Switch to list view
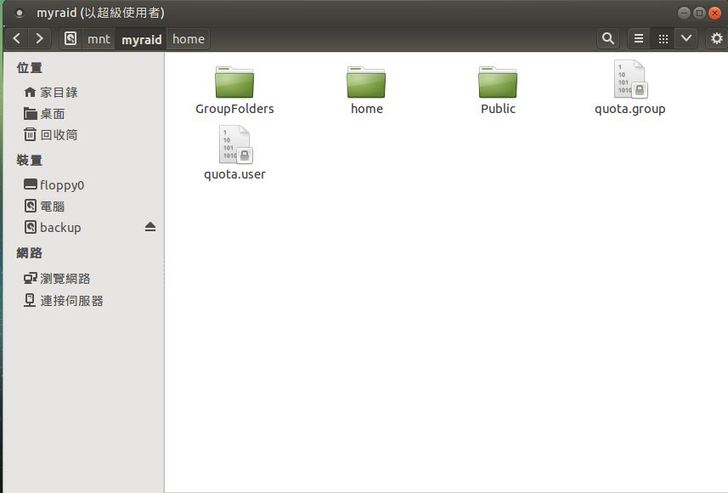Viewport: 728px width, 493px height. [x=639, y=38]
